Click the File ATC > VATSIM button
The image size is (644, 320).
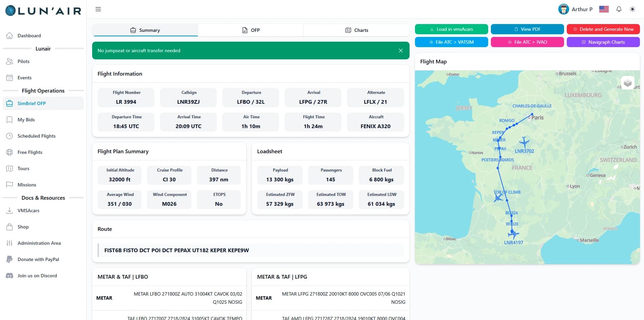coord(451,42)
